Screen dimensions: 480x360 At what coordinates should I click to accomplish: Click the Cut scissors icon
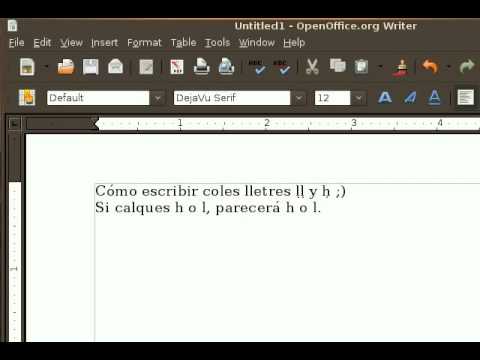[312, 67]
